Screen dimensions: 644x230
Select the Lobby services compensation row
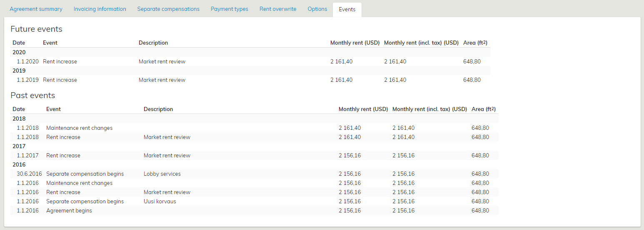(x=162, y=174)
